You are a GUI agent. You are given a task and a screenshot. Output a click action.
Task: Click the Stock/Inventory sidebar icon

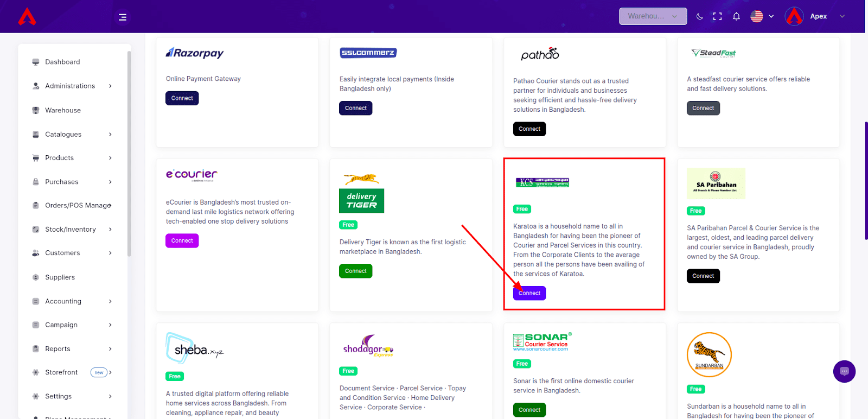click(x=36, y=229)
